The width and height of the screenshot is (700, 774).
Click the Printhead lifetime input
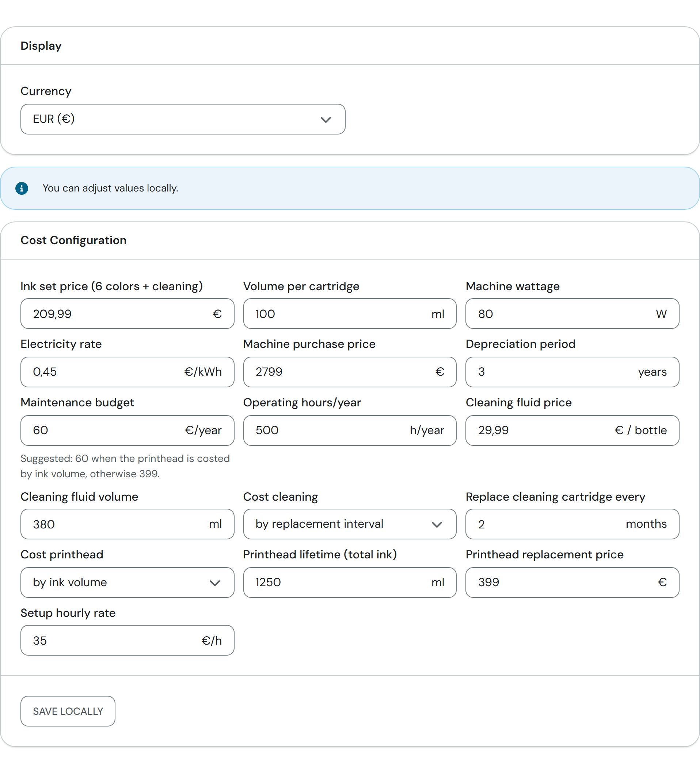pos(350,583)
